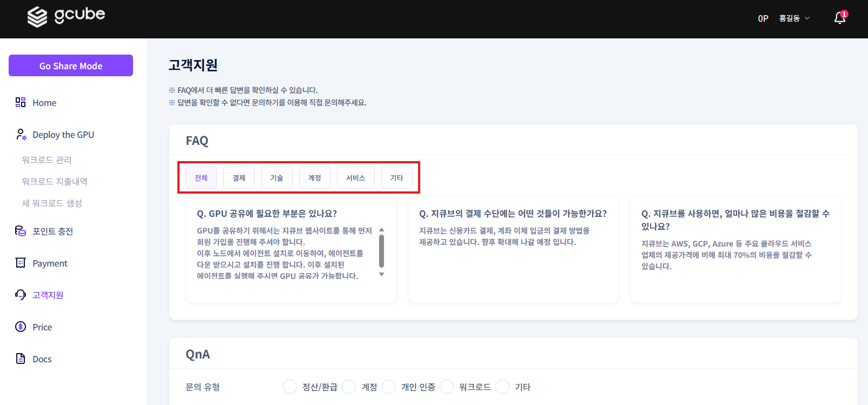
Task: Click the 고객지원 headset icon
Action: tap(21, 295)
